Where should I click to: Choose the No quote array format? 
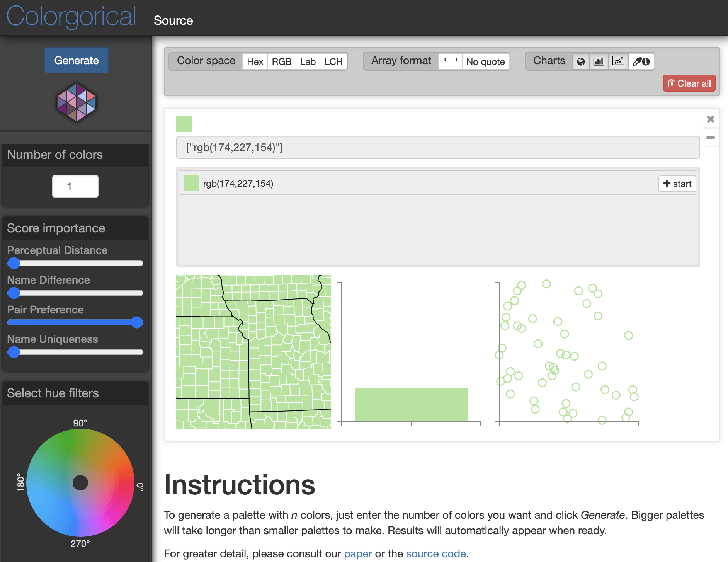(x=485, y=61)
